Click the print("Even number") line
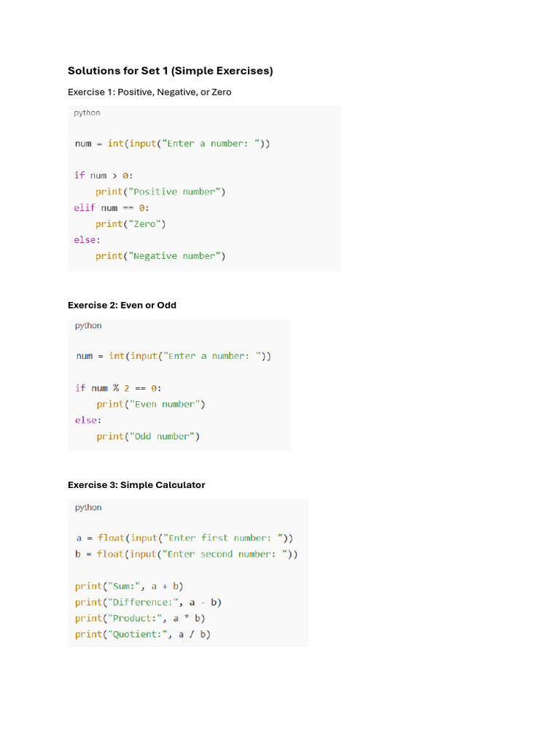The height and width of the screenshot is (747, 560). pos(151,404)
